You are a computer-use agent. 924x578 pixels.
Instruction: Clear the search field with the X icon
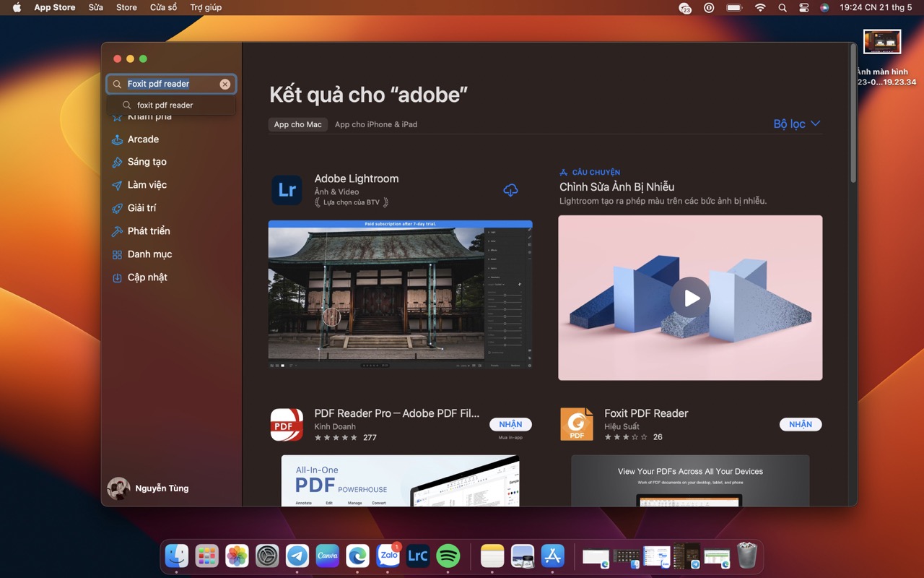[225, 85]
